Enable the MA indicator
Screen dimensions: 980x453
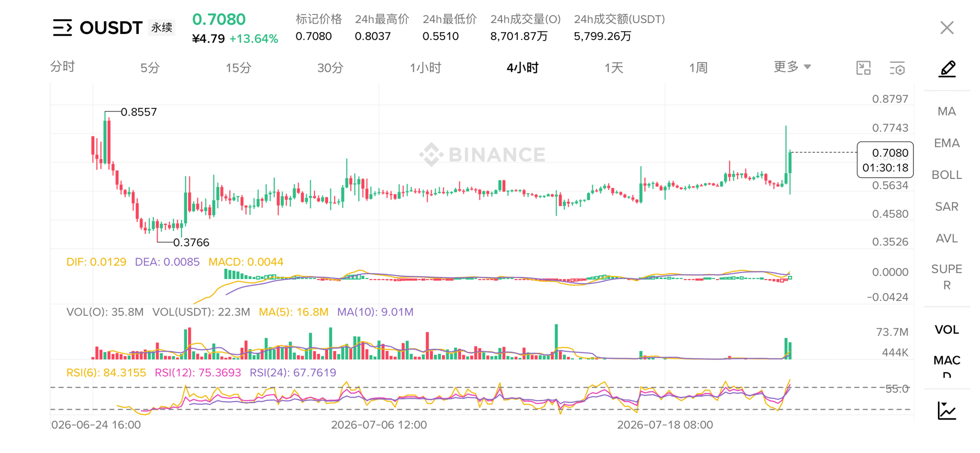click(x=947, y=112)
